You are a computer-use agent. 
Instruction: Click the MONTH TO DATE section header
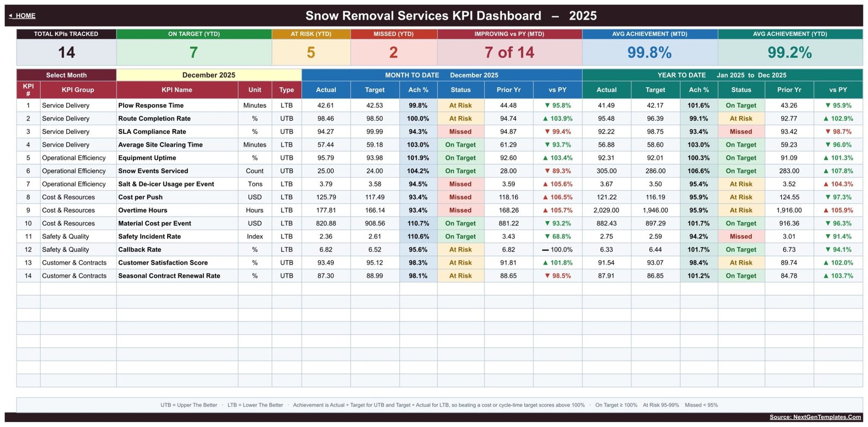[442, 75]
